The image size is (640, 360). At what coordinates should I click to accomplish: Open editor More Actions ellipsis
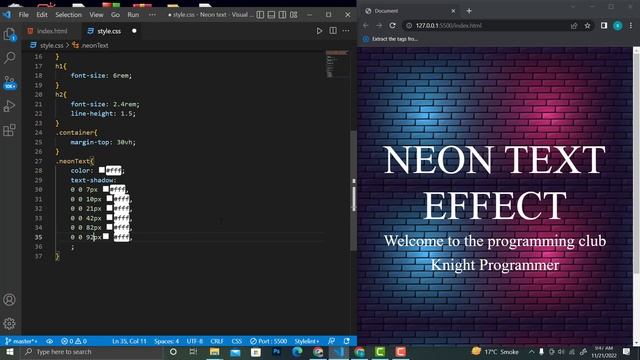pyautogui.click(x=346, y=31)
